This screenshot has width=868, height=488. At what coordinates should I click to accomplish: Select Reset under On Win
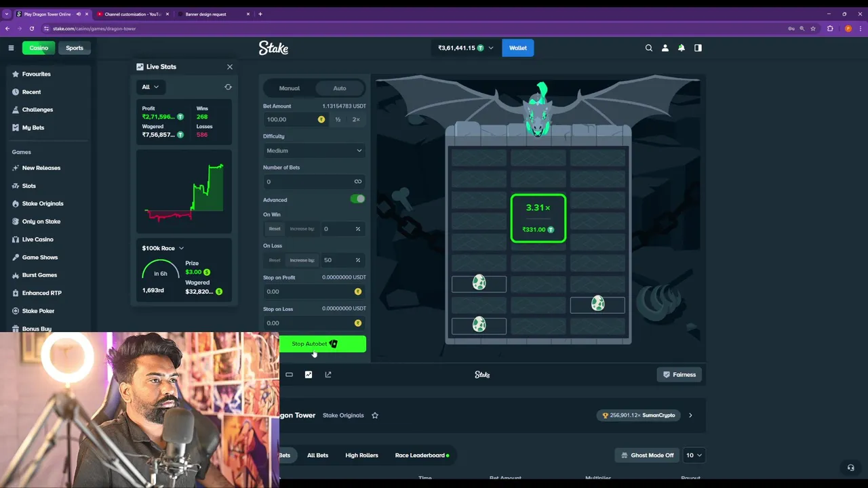(x=275, y=228)
